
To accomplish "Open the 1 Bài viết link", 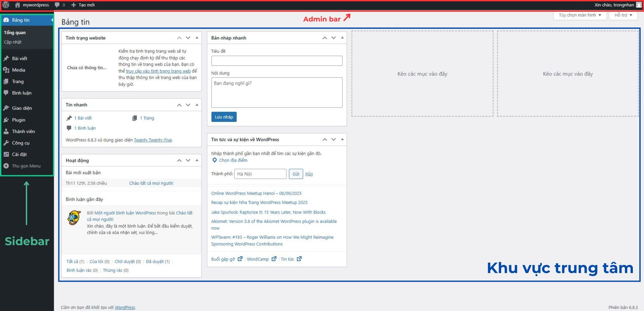I will coord(83,118).
